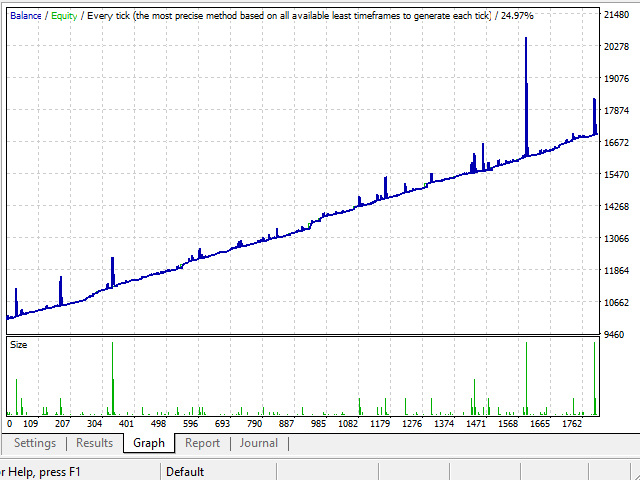Click the Default profile status bar entry
The width and height of the screenshot is (640, 480).
pos(185,472)
